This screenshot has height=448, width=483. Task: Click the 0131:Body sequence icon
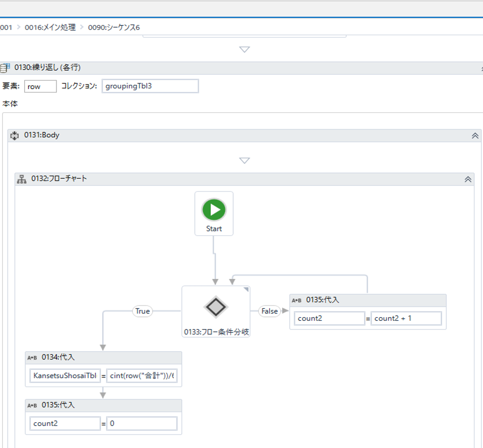tap(15, 135)
